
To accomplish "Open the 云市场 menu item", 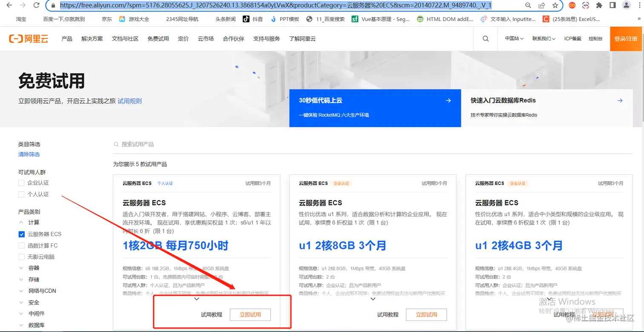I will click(x=206, y=39).
